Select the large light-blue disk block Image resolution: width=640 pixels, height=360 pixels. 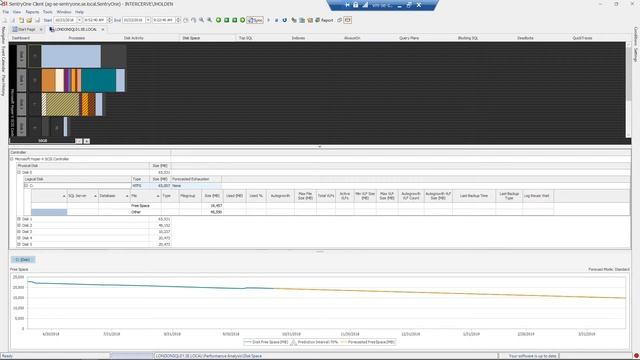71,56
